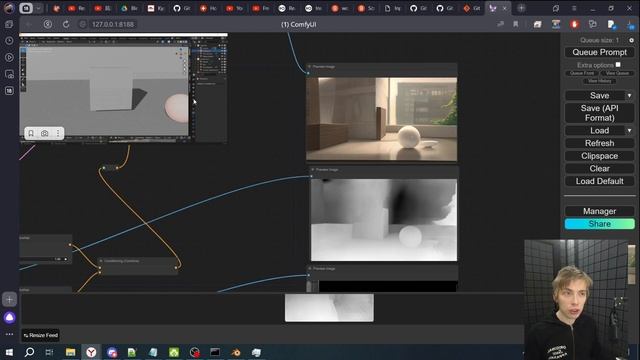The image size is (640, 360).
Task: Click the sidebar add plus button
Action: click(9, 300)
